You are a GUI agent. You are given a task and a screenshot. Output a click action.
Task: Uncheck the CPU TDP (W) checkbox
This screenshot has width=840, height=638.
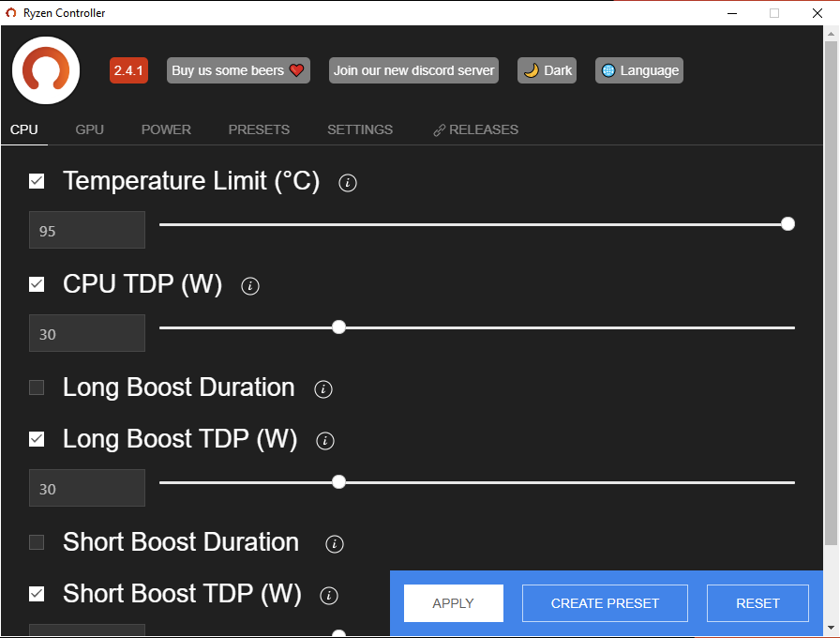37,284
